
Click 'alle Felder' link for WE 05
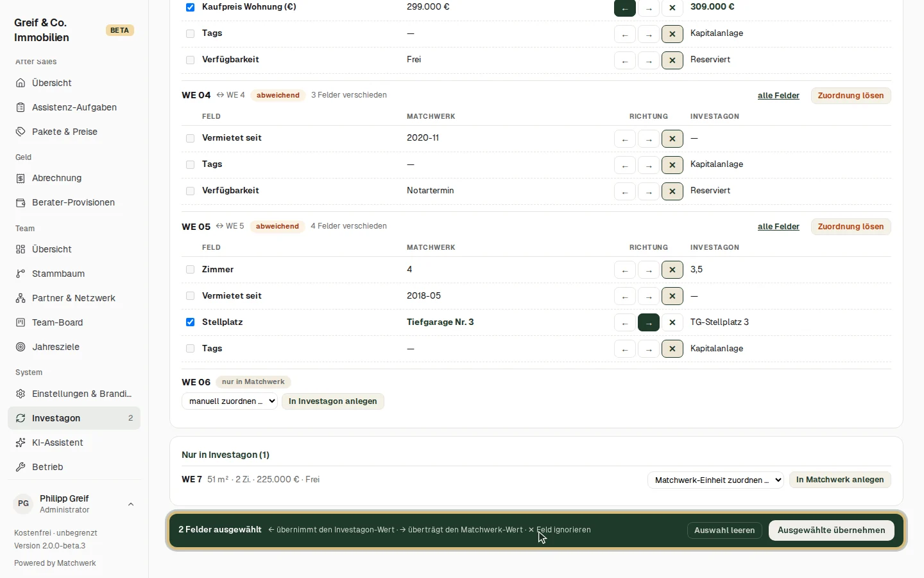click(778, 227)
